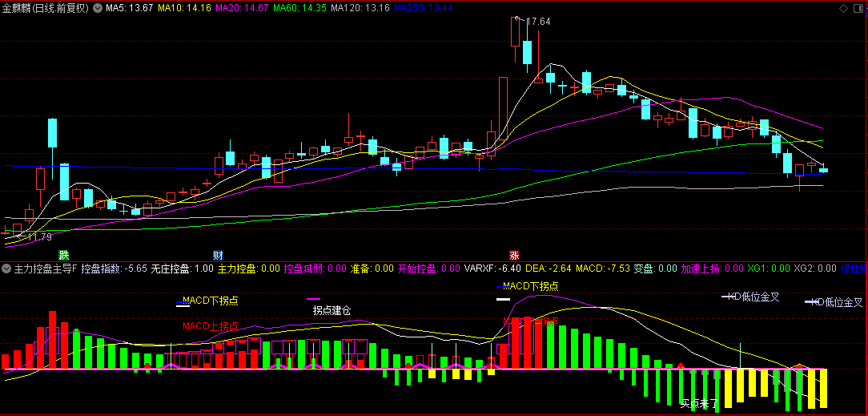
Task: Click the MACD下拐点 label near the peak
Action: tap(531, 286)
